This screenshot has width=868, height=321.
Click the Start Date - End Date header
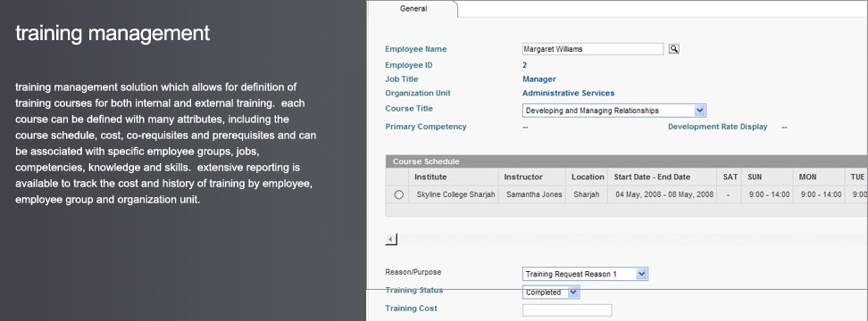click(x=652, y=177)
